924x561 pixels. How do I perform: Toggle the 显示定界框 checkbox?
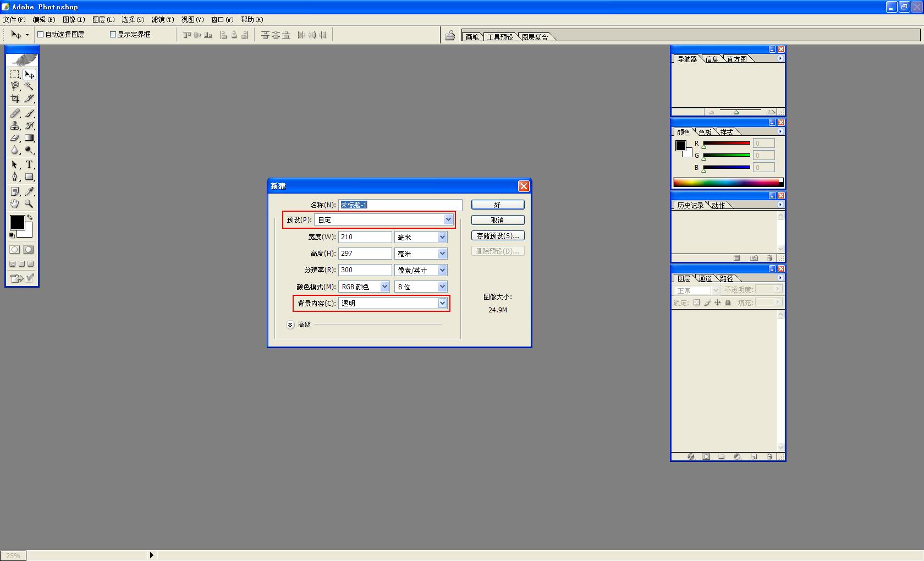pos(113,34)
